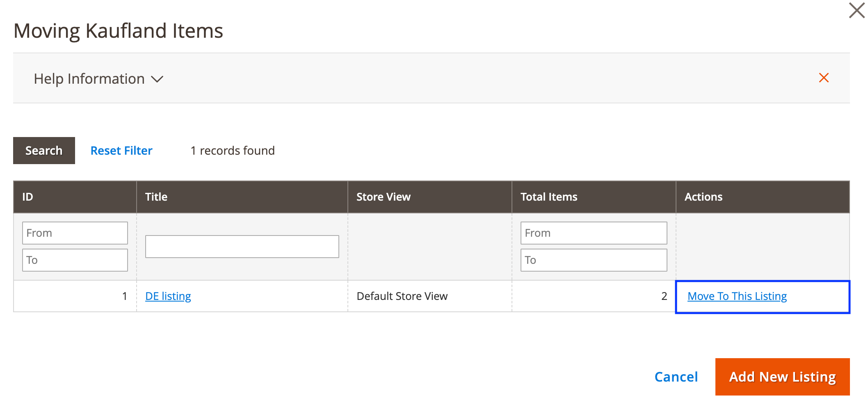Click the Reset Filter link
The height and width of the screenshot is (407, 868).
(121, 151)
